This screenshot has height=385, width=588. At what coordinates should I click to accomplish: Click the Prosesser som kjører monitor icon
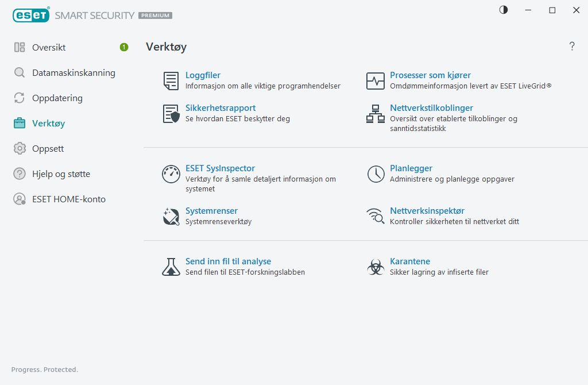376,81
